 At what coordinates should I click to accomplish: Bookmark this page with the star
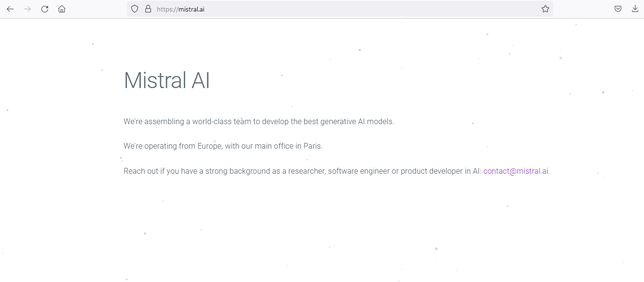coord(545,9)
